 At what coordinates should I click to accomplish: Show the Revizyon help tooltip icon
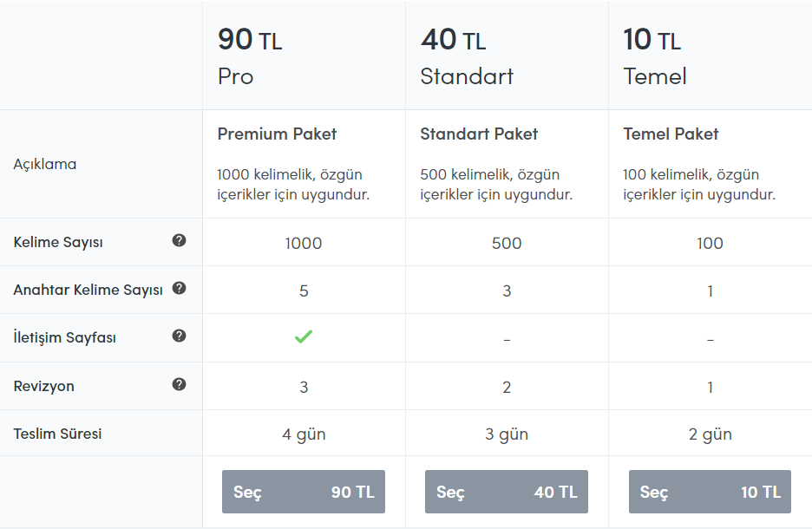(x=180, y=384)
